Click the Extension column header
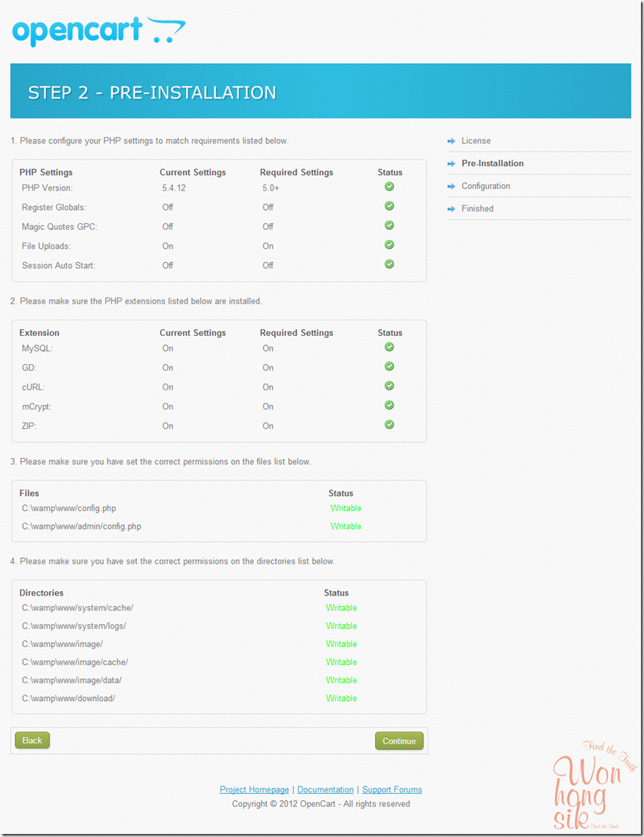 39,333
